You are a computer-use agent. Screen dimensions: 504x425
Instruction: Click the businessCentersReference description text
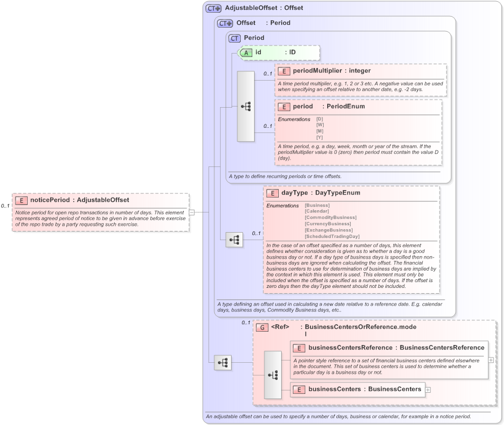pos(386,366)
